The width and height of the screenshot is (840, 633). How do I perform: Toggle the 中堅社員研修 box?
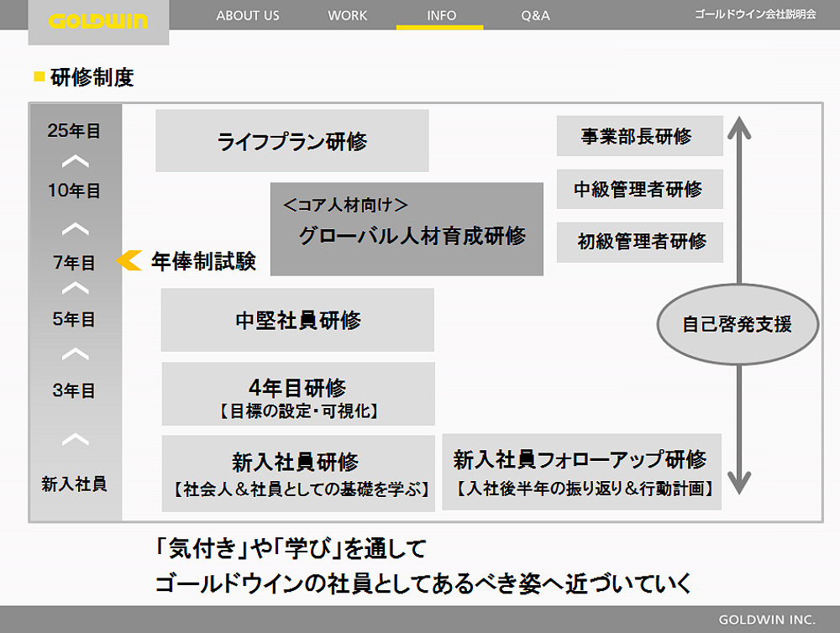pos(297,320)
